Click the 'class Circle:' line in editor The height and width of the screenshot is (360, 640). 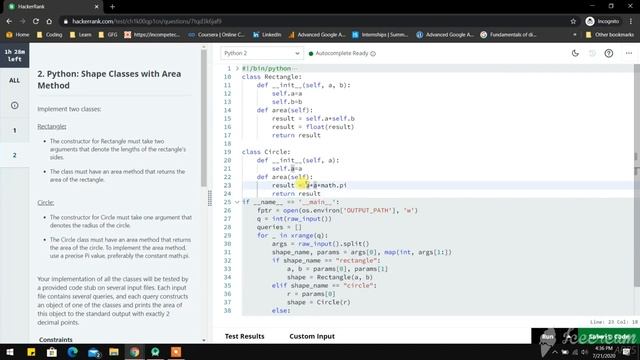point(266,152)
